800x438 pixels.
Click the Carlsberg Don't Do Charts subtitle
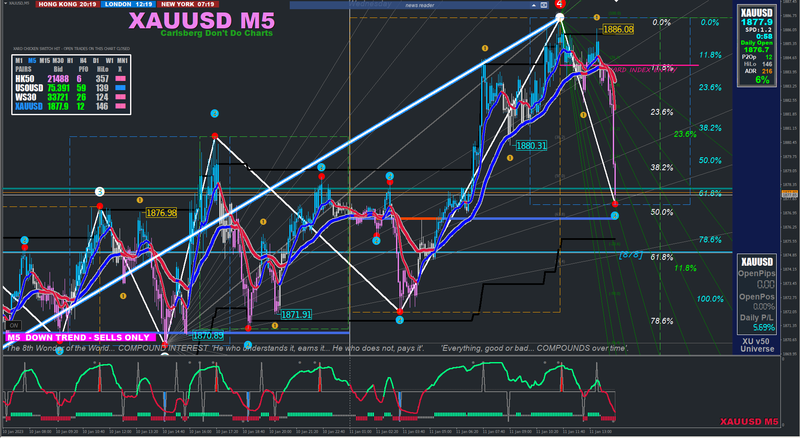pyautogui.click(x=216, y=33)
